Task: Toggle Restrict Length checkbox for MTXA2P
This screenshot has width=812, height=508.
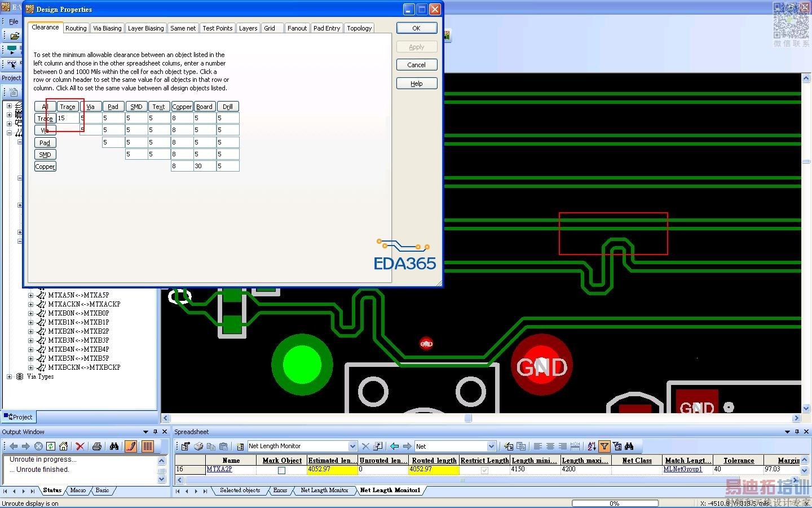Action: [x=484, y=470]
